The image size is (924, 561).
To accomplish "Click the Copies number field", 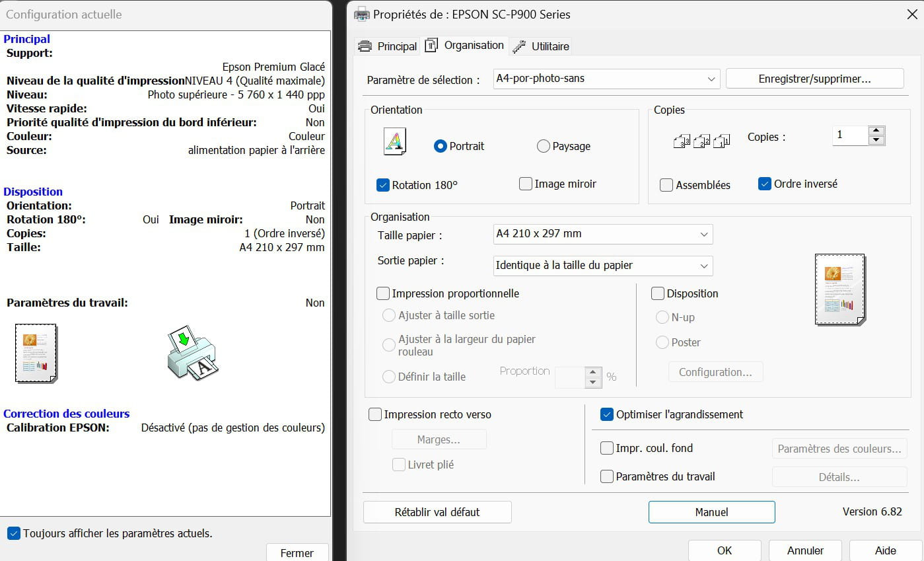I will [x=850, y=135].
